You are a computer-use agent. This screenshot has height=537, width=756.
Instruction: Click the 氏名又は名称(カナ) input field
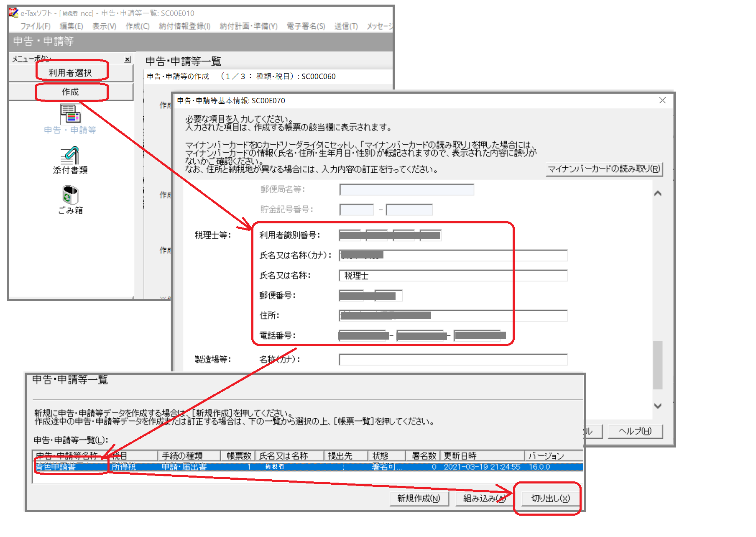click(453, 255)
